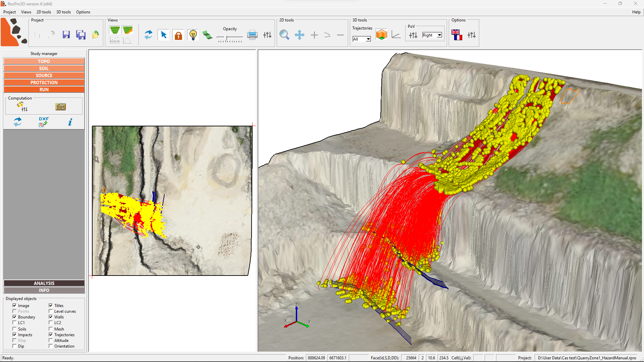Select the lock view icon in Views toolbar
644x362 pixels.
click(178, 35)
